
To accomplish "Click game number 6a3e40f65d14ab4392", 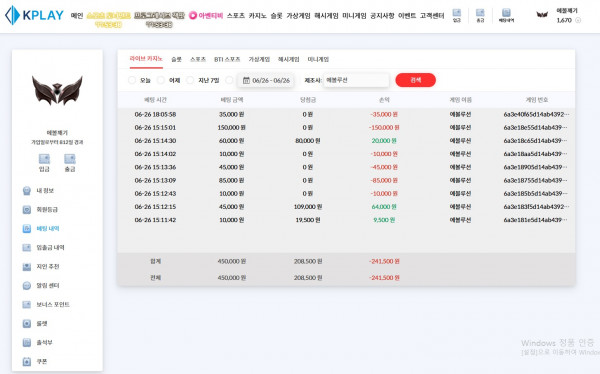I will [x=536, y=114].
